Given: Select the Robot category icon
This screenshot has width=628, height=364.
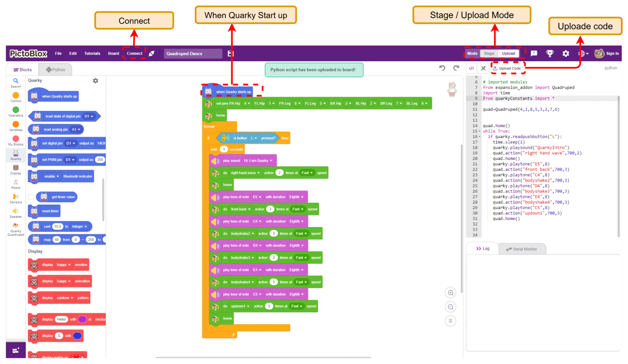Looking at the screenshot, I should pyautogui.click(x=16, y=184).
